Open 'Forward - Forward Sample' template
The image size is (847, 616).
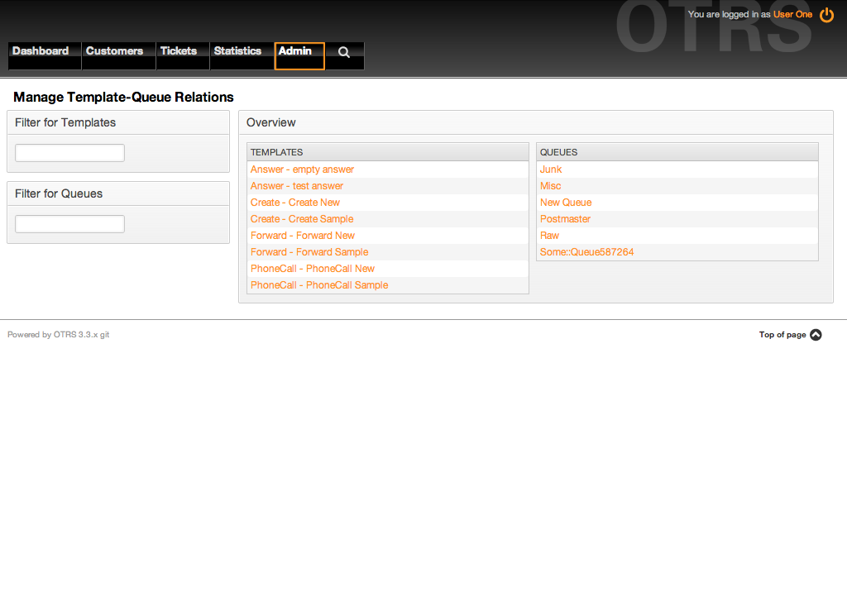309,252
